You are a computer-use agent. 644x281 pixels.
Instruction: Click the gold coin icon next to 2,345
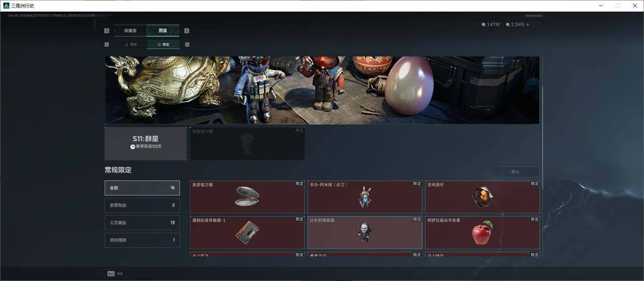point(508,25)
